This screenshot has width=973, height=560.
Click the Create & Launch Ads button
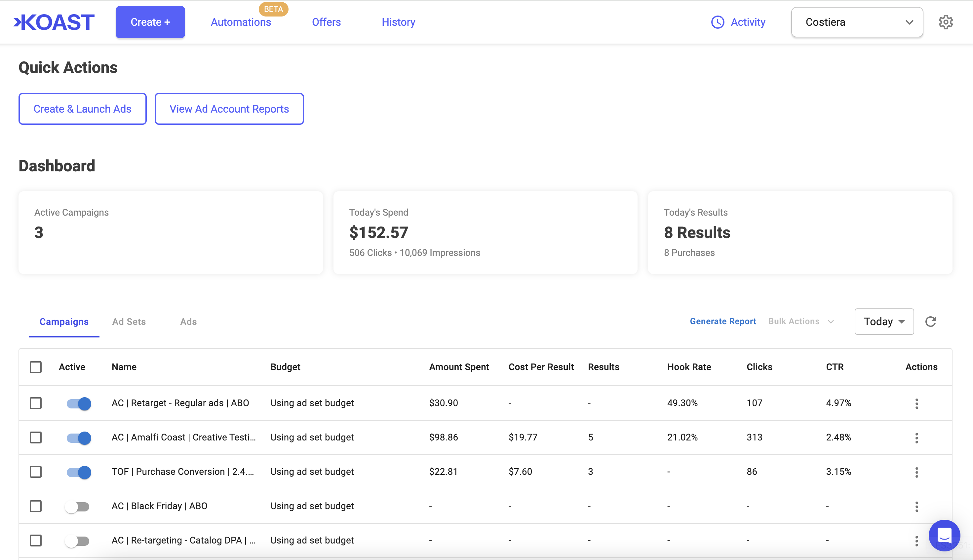(x=82, y=109)
